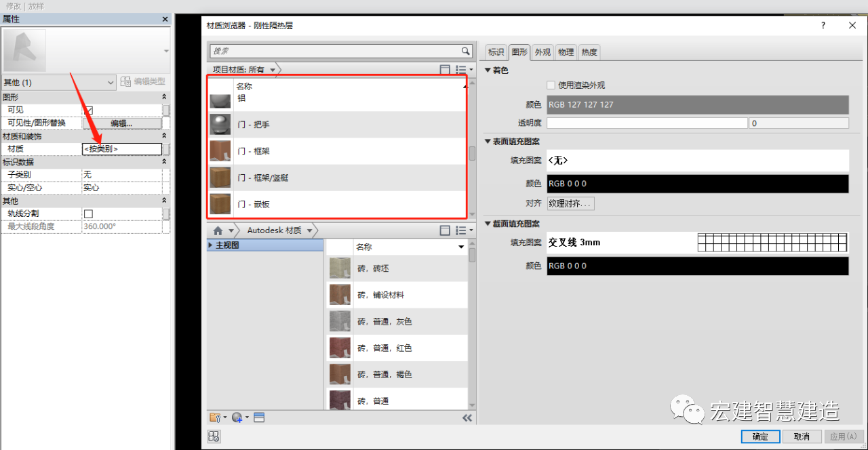Select the 铝 material row
This screenshot has height=450, width=868.
point(337,100)
